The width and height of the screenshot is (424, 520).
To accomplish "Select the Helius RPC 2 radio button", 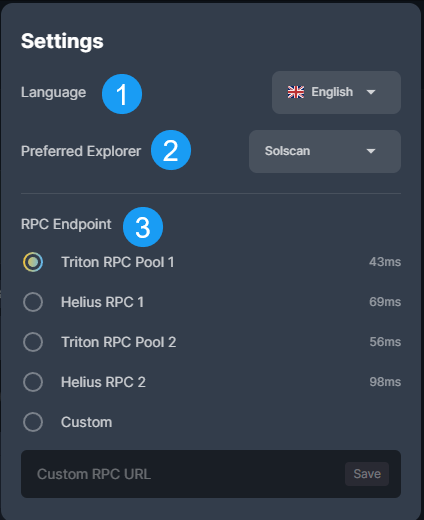I will click(x=33, y=382).
